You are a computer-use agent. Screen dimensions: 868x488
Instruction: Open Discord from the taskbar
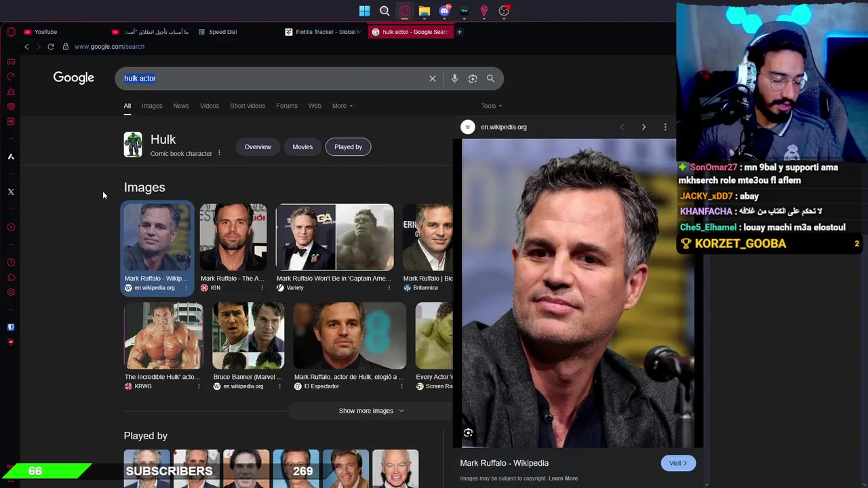(445, 11)
